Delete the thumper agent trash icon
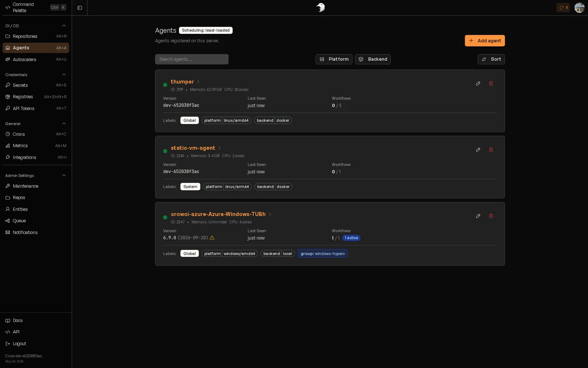The width and height of the screenshot is (588, 368). (491, 84)
